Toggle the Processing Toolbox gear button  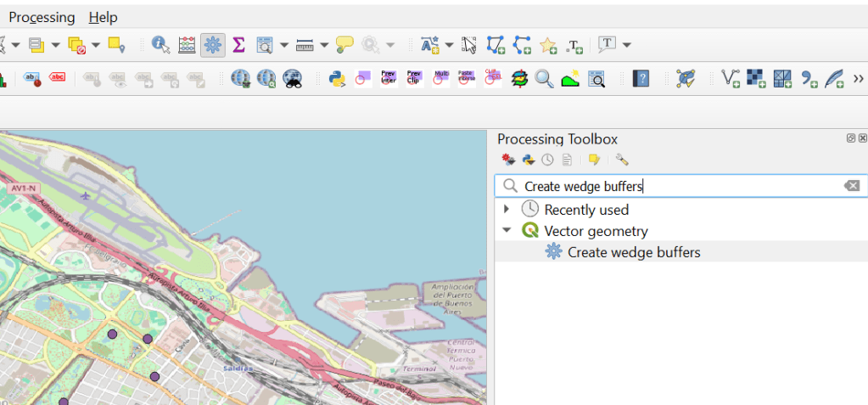click(213, 45)
